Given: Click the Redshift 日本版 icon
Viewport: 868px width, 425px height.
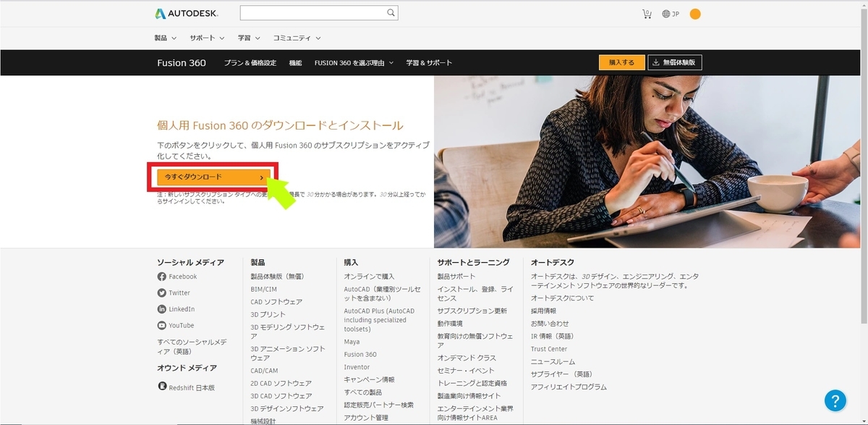Looking at the screenshot, I should point(161,385).
